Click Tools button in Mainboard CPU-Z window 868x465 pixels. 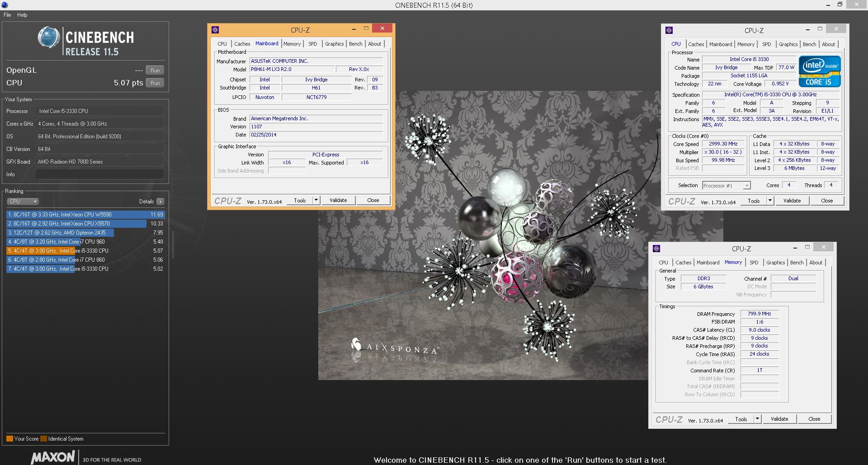[300, 200]
